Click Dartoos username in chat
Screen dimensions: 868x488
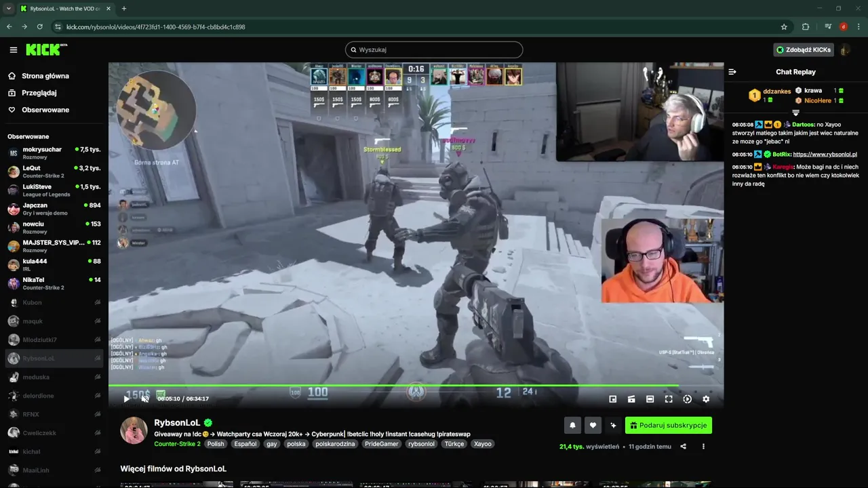tap(803, 125)
